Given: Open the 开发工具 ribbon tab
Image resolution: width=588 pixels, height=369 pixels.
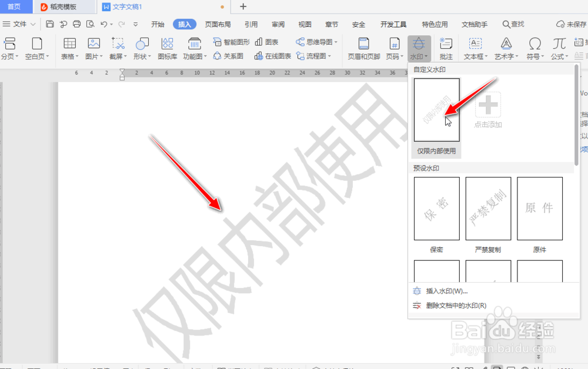Looking at the screenshot, I should tap(393, 24).
